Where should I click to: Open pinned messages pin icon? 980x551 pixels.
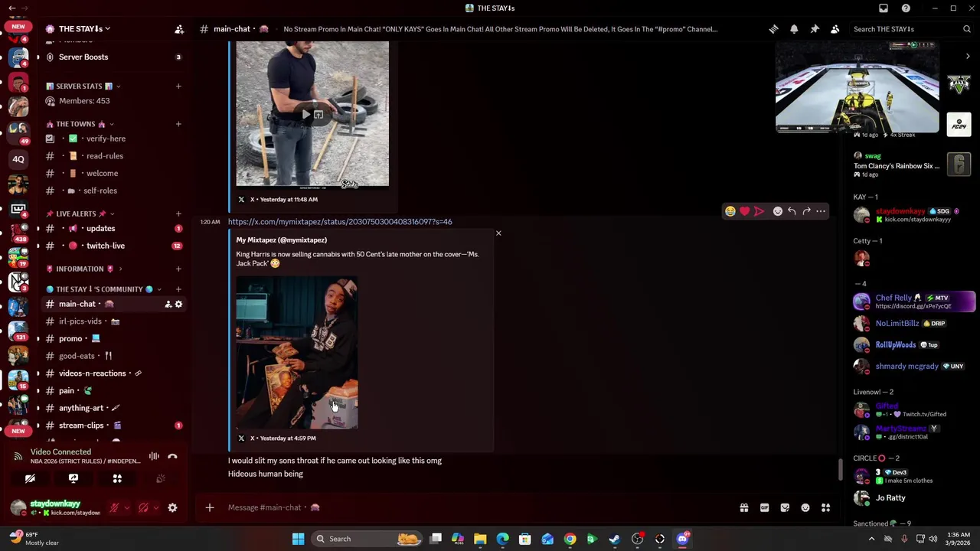coord(815,29)
